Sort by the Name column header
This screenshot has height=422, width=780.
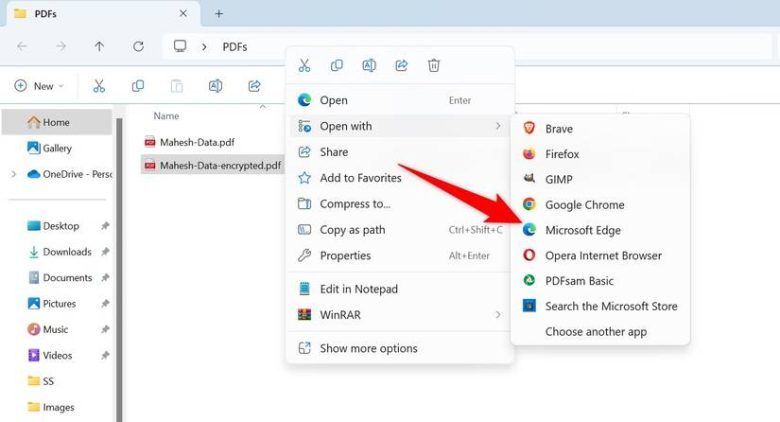click(166, 116)
